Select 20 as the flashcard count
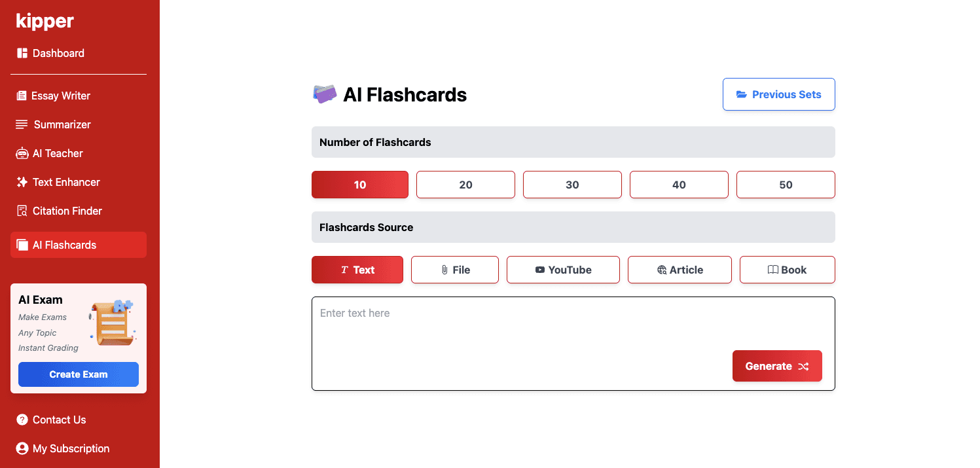The height and width of the screenshot is (468, 980). coord(465,185)
